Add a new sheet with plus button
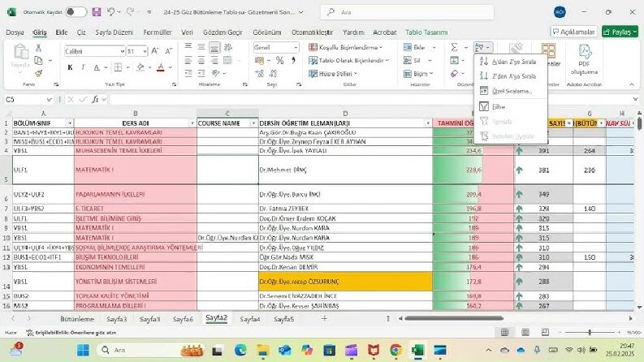Image resolution: width=644 pixels, height=362 pixels. click(x=324, y=318)
